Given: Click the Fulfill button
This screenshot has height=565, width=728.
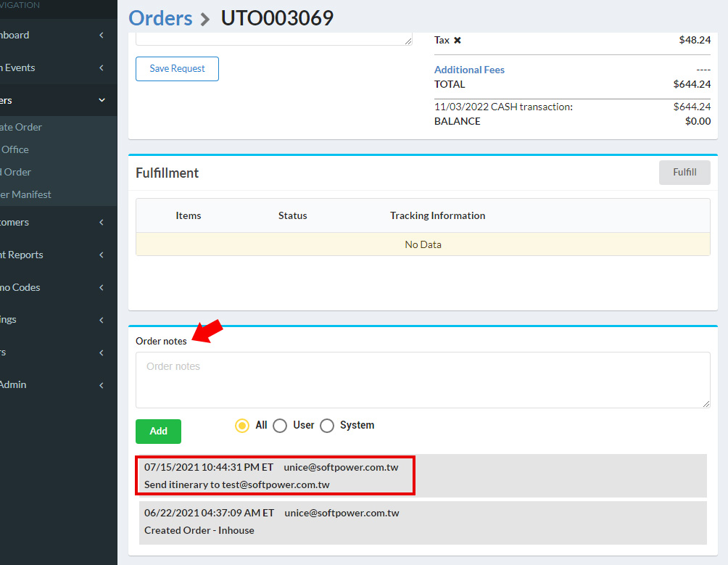Looking at the screenshot, I should pyautogui.click(x=684, y=173).
